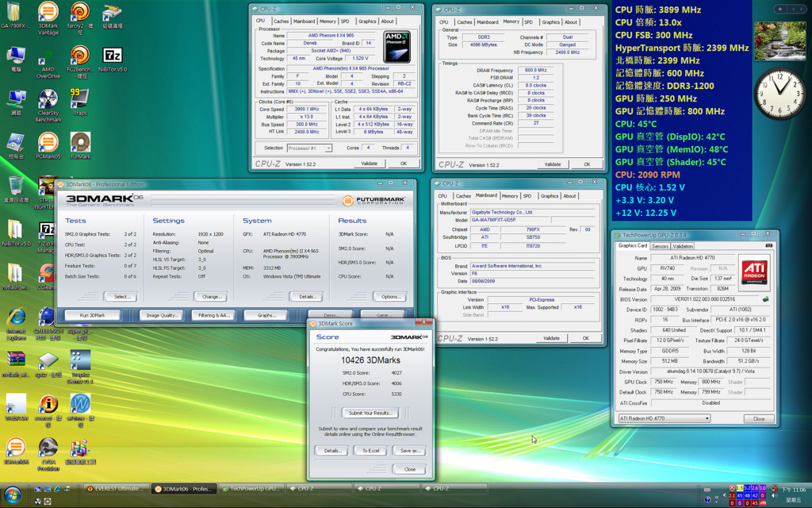Click Details... in 3DMark Score window
The image size is (812, 508).
coord(332,451)
